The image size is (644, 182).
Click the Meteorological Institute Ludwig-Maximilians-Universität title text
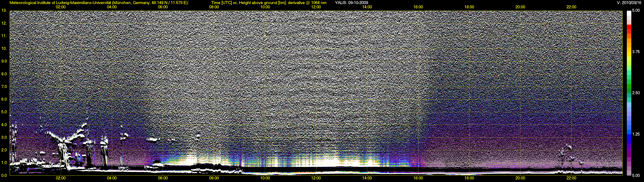pyautogui.click(x=99, y=3)
